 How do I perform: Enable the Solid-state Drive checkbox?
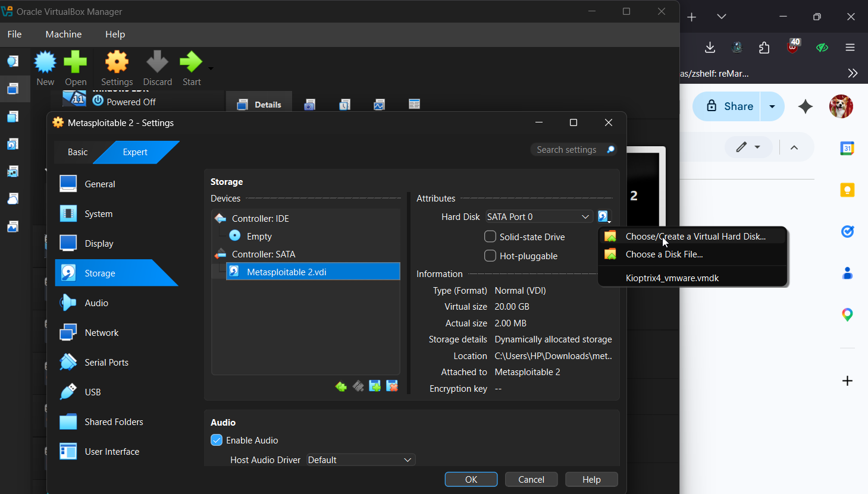pos(490,237)
